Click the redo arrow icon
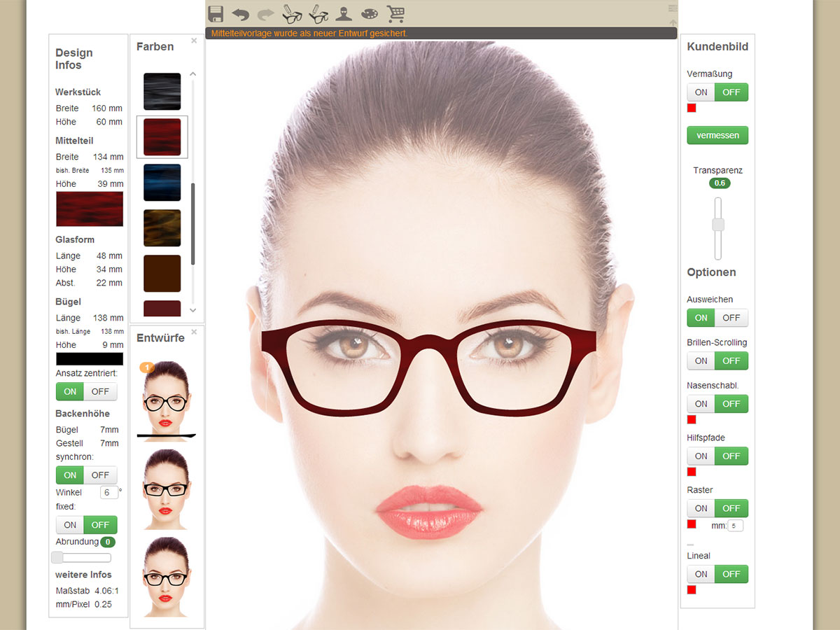 point(266,14)
